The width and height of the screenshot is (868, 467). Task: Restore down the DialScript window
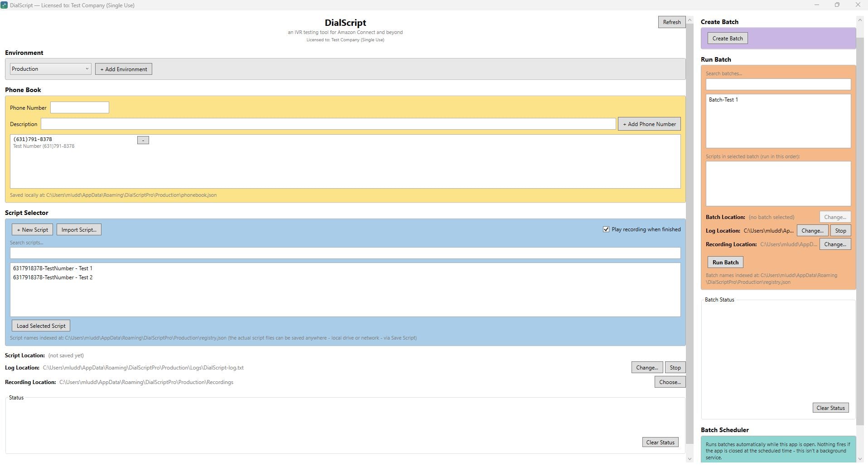(837, 5)
